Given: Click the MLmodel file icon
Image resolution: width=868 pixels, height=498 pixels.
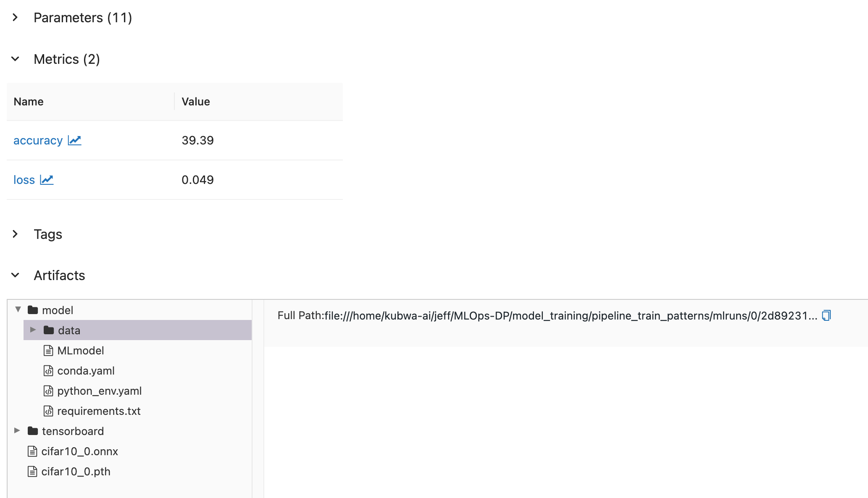Looking at the screenshot, I should click(48, 351).
